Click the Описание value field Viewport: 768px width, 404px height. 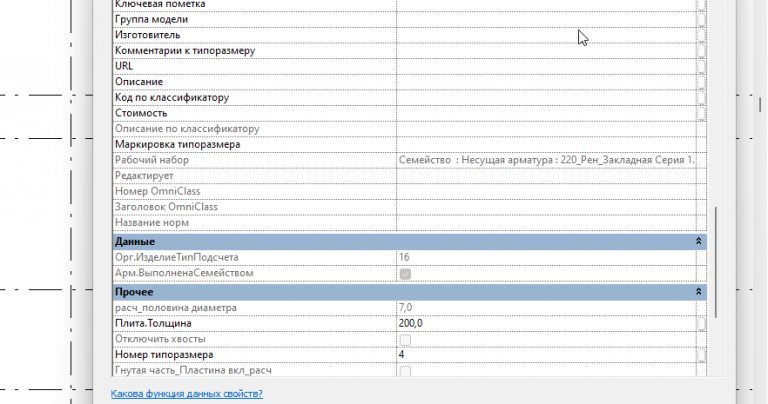tap(546, 82)
